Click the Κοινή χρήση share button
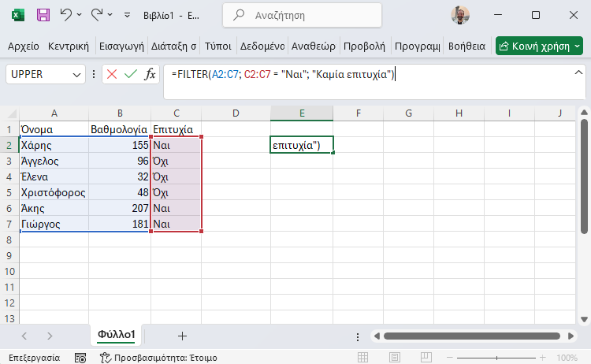Viewport: 591px width, 364px height. tap(539, 46)
